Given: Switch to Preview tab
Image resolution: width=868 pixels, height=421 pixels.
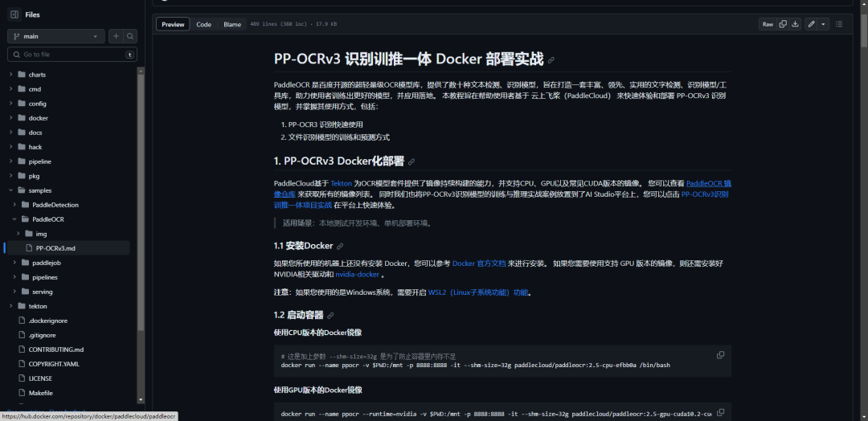Looking at the screenshot, I should click(173, 24).
